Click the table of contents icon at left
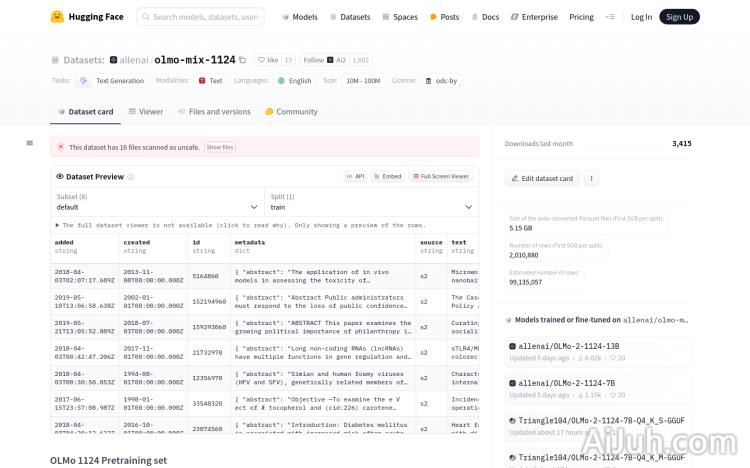 pyautogui.click(x=30, y=144)
